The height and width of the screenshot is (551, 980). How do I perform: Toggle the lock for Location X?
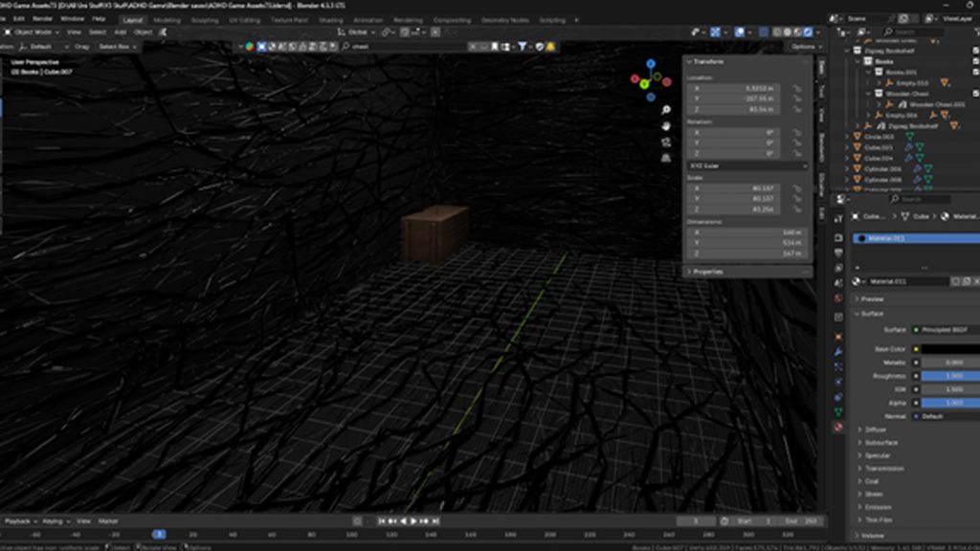[796, 88]
